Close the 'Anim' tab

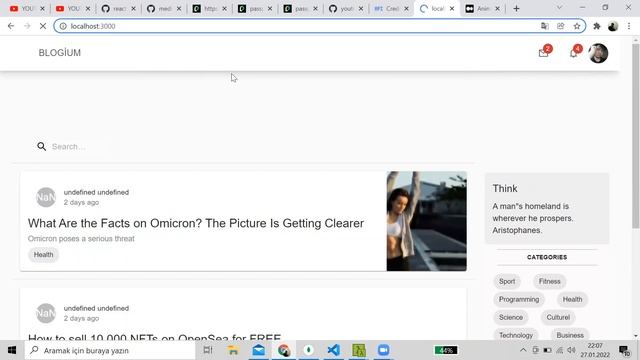pyautogui.click(x=497, y=9)
